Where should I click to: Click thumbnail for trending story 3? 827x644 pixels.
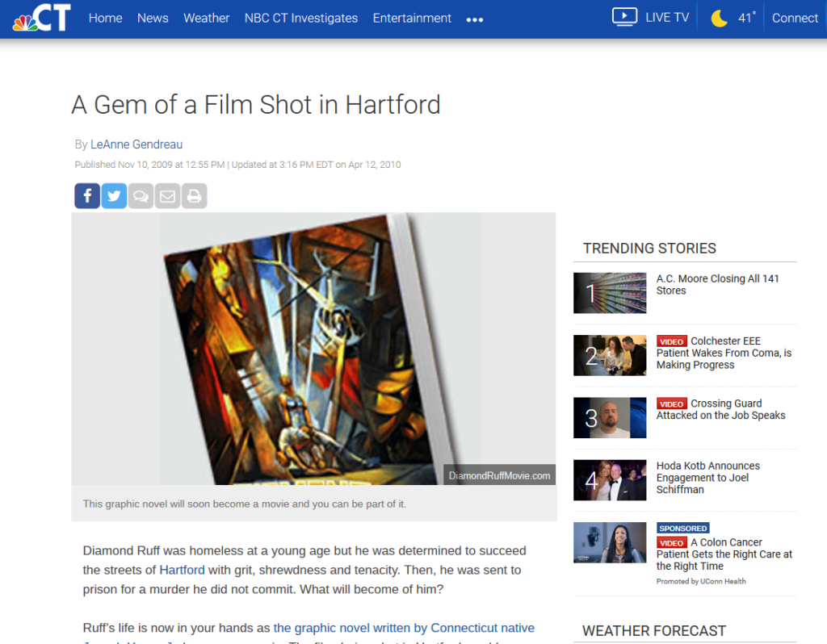coord(610,418)
